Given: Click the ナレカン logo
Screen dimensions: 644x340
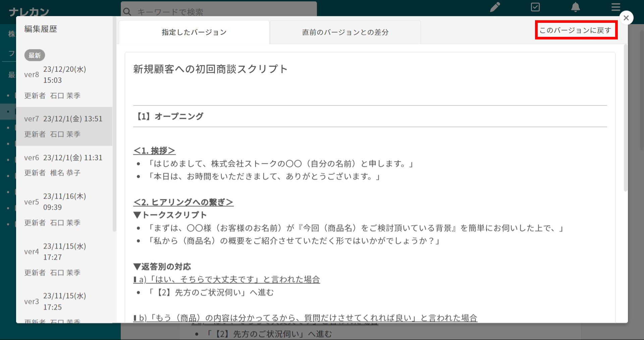Looking at the screenshot, I should coord(29,12).
